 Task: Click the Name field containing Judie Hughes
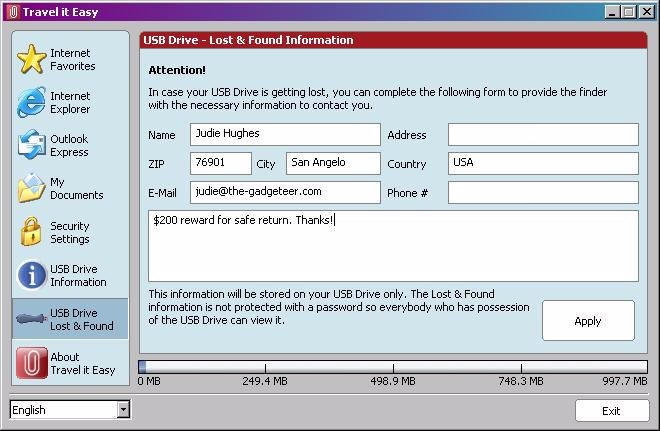coord(285,135)
